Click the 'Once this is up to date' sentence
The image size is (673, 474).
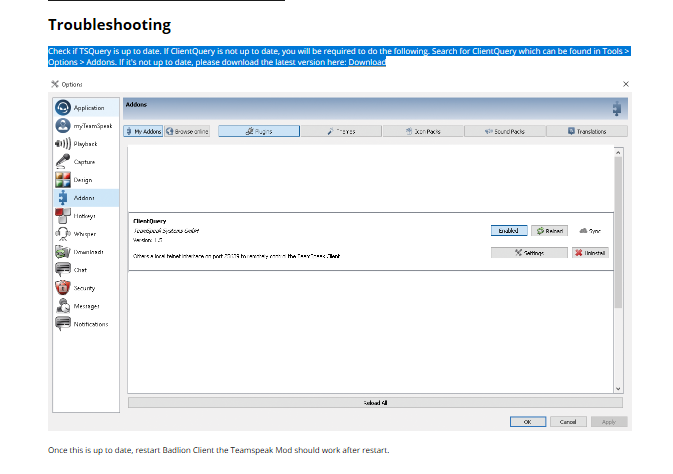[218, 450]
